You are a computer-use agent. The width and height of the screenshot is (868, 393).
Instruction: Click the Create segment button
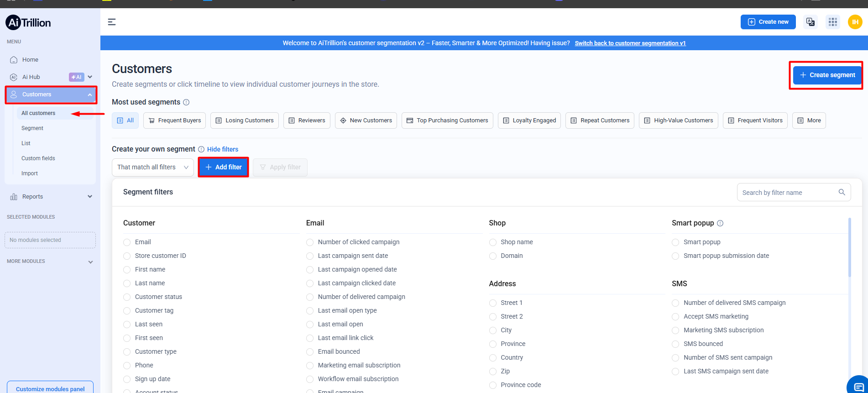click(827, 75)
